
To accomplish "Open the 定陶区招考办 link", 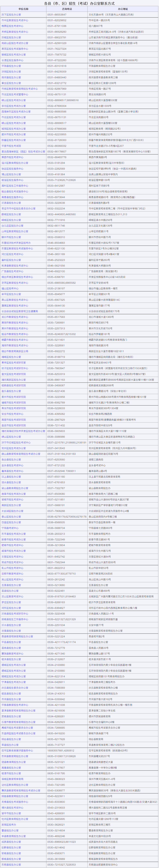I will click(x=9, y=825).
